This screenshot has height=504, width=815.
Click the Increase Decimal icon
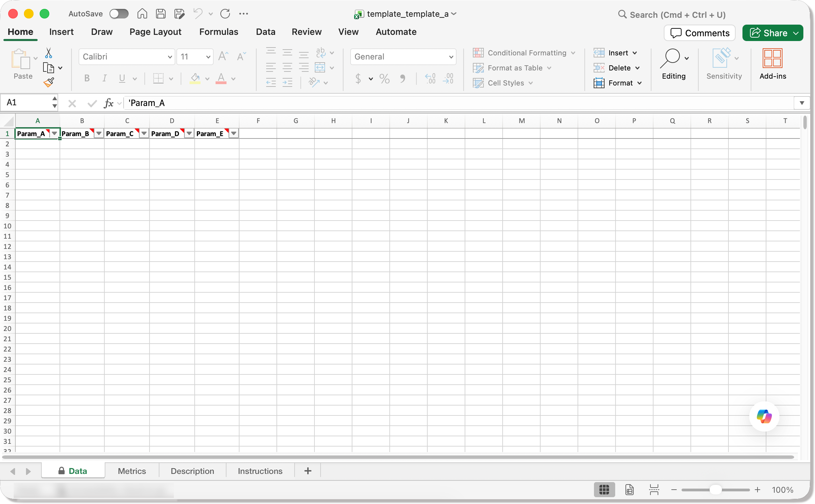coord(430,79)
